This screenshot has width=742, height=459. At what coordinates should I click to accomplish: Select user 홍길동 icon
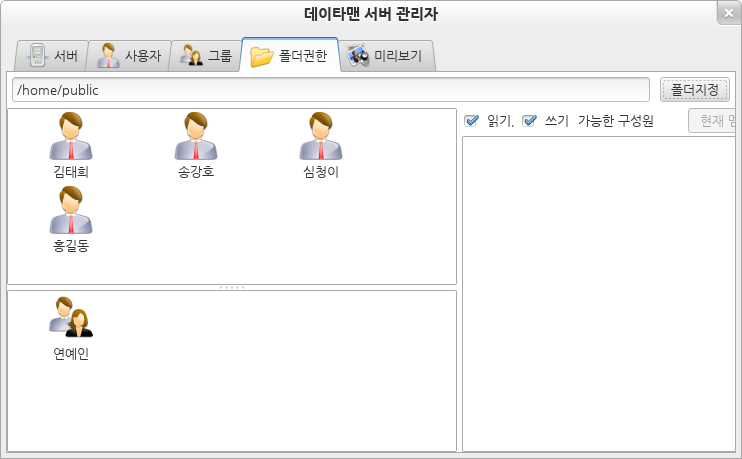[71, 211]
